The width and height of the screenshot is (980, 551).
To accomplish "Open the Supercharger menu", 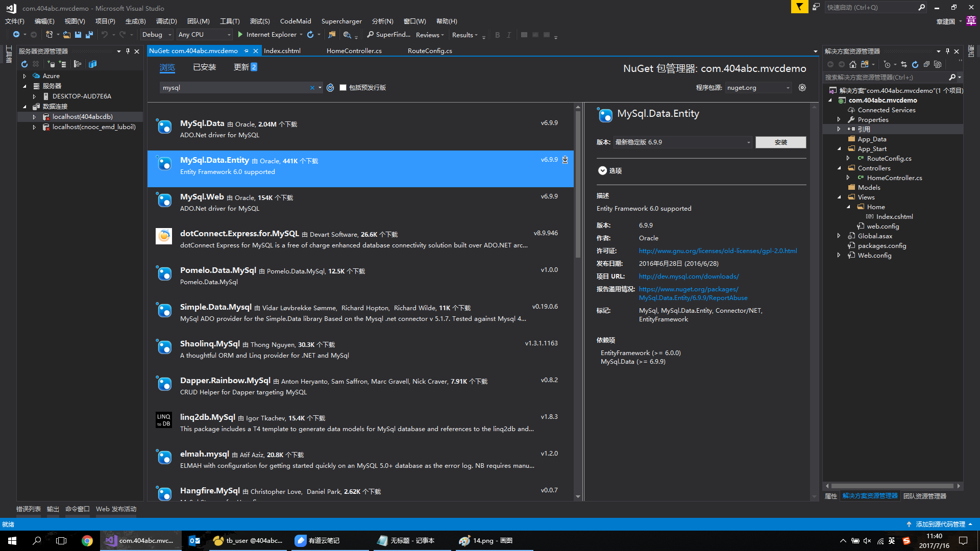I will pyautogui.click(x=341, y=21).
